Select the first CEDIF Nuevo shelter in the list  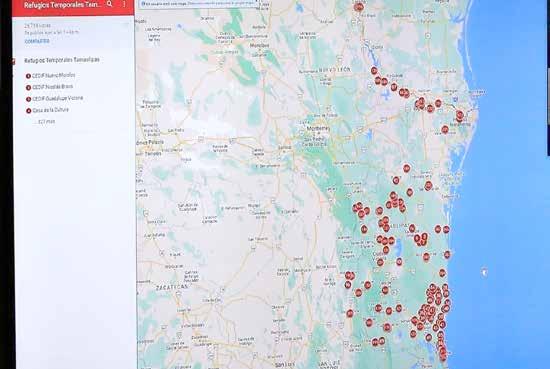click(53, 75)
